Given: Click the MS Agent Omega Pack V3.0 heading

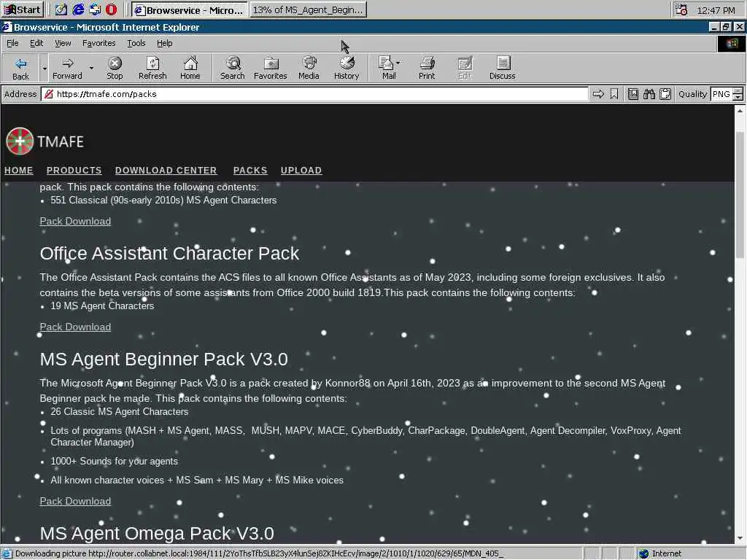Looking at the screenshot, I should coord(157,533).
